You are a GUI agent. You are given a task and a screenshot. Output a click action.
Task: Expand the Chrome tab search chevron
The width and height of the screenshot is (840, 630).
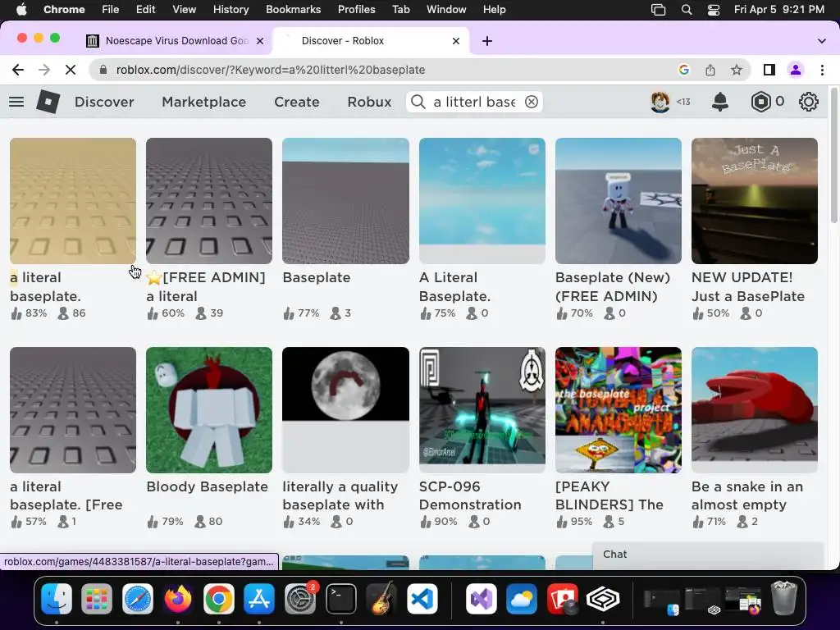[822, 41]
